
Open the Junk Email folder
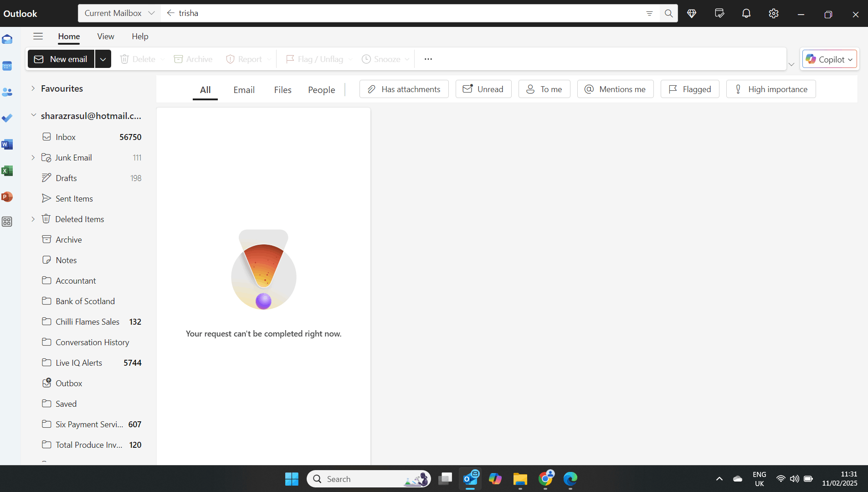click(73, 157)
